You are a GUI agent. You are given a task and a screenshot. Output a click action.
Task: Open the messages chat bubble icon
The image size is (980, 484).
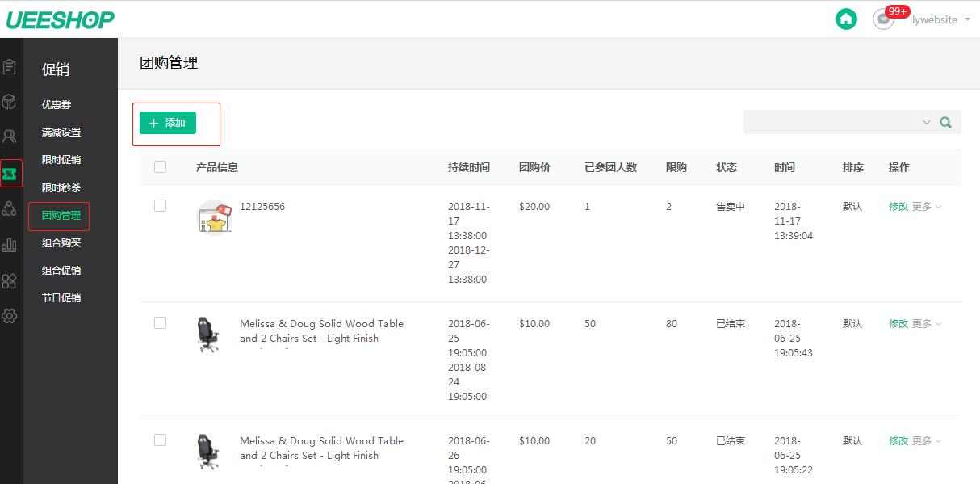pos(884,19)
